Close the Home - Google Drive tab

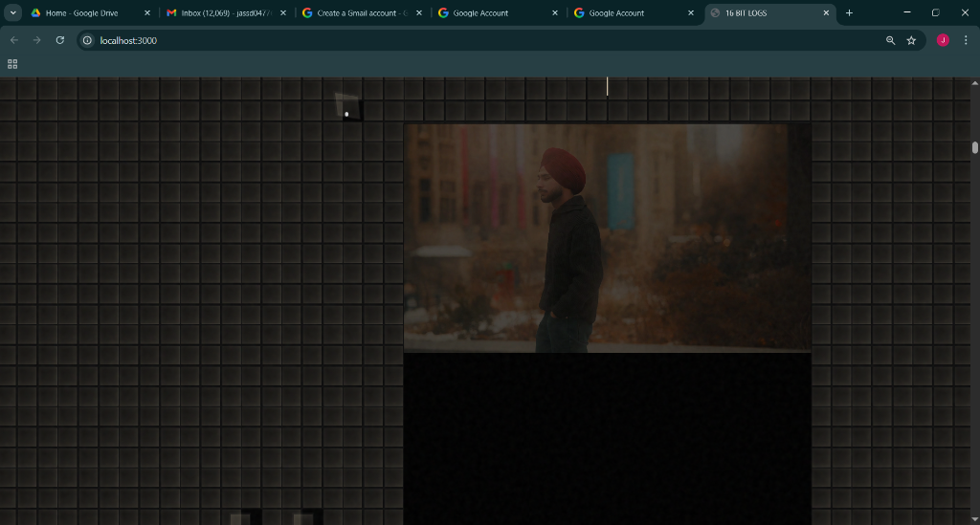coord(147,12)
